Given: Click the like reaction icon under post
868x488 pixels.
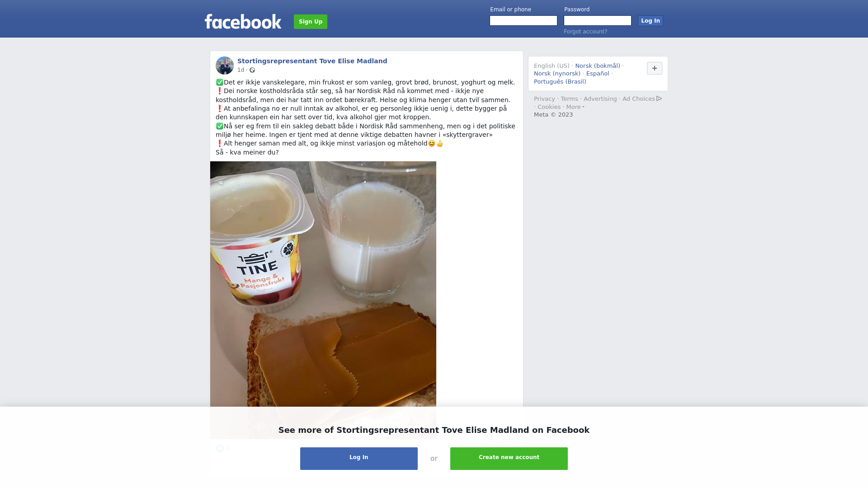Looking at the screenshot, I should (220, 448).
